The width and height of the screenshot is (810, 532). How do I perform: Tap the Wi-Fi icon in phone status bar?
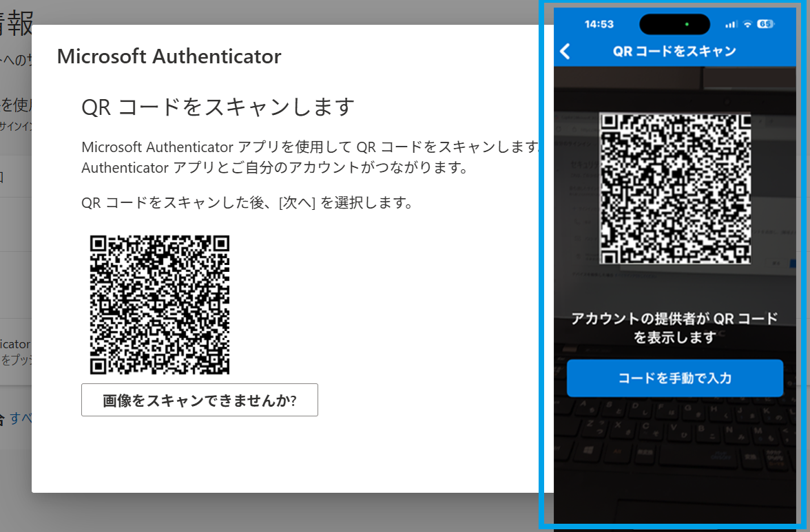747,24
